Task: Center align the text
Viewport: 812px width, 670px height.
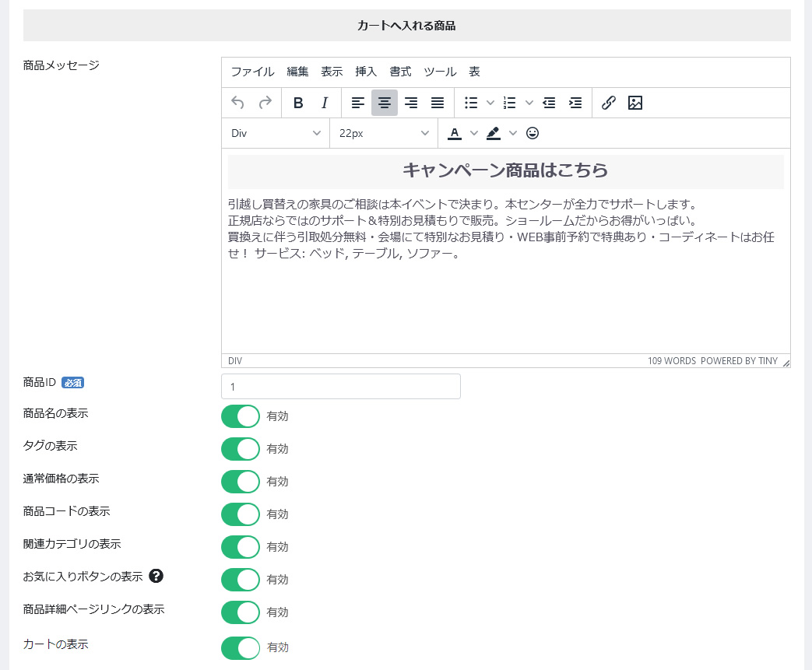Action: [385, 103]
